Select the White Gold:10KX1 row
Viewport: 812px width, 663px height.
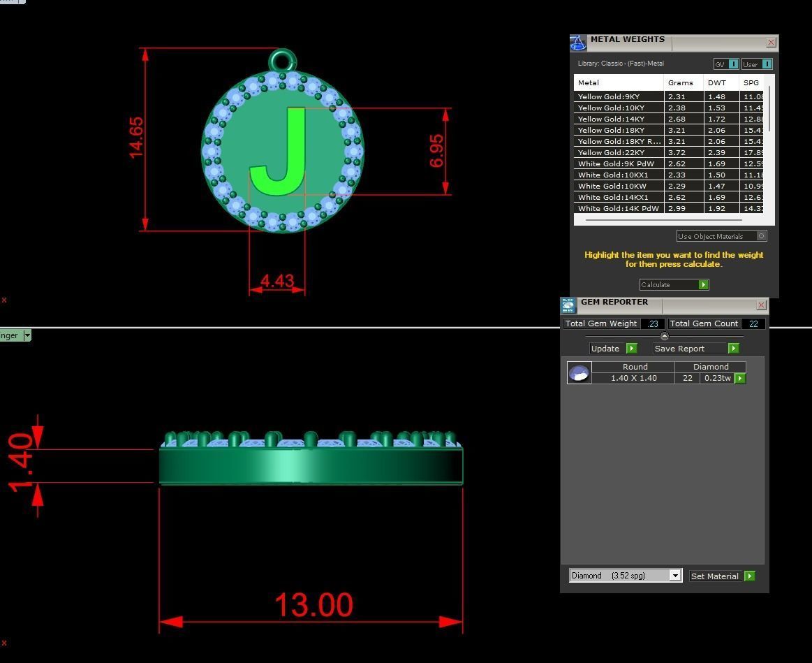pyautogui.click(x=669, y=175)
